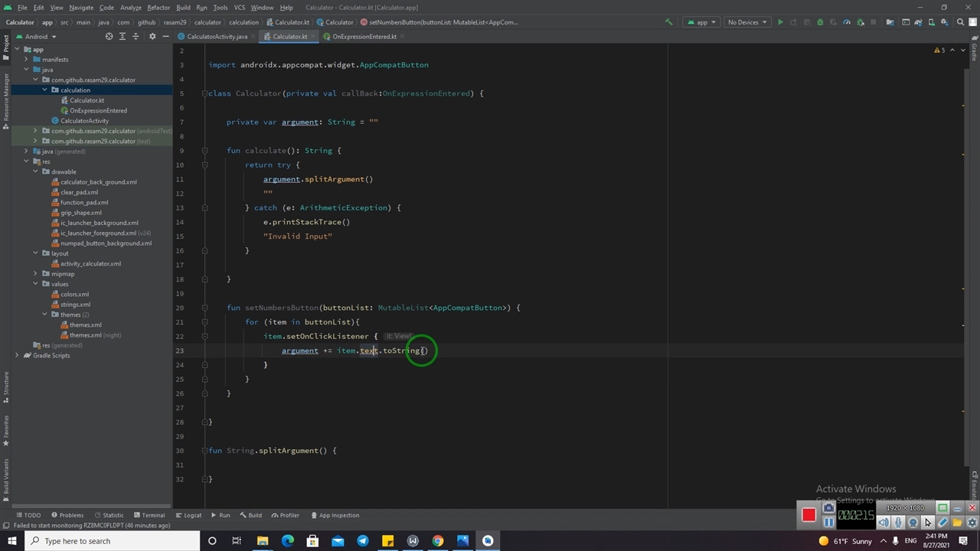Start debugging with the Debug bug icon
Image resolution: width=980 pixels, height=551 pixels.
pos(820,22)
